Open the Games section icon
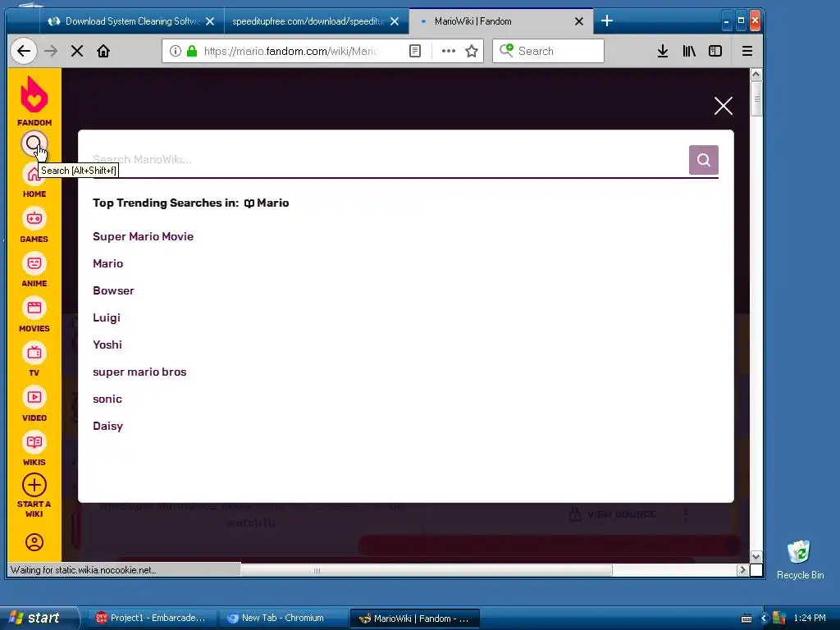Viewport: 840px width, 630px height. pos(34,218)
